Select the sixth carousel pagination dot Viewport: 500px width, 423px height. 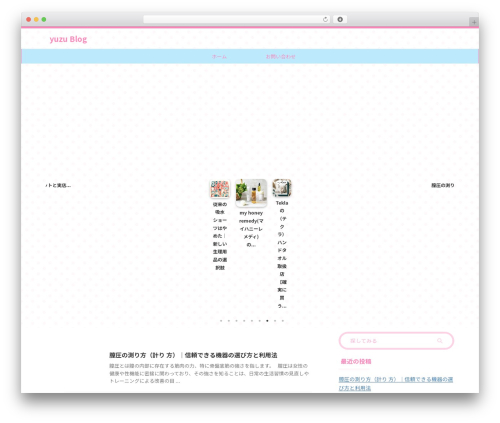click(x=260, y=321)
